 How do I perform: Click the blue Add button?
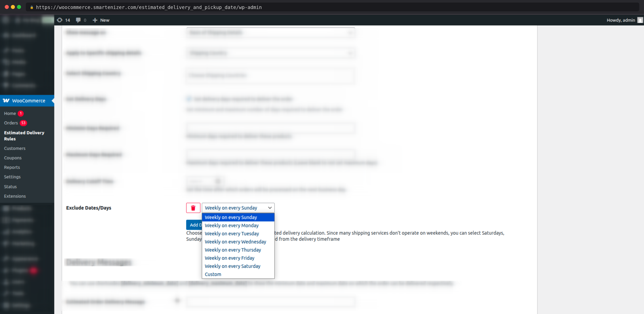point(194,225)
